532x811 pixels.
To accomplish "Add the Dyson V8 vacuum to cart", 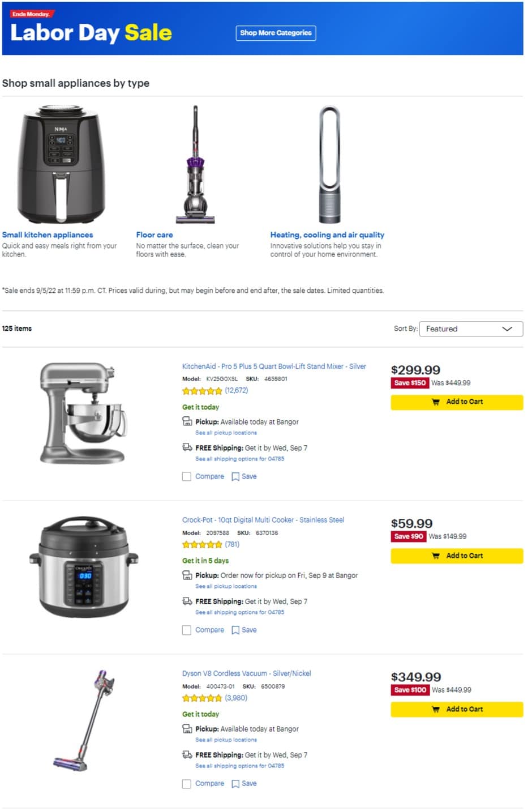I will click(457, 710).
